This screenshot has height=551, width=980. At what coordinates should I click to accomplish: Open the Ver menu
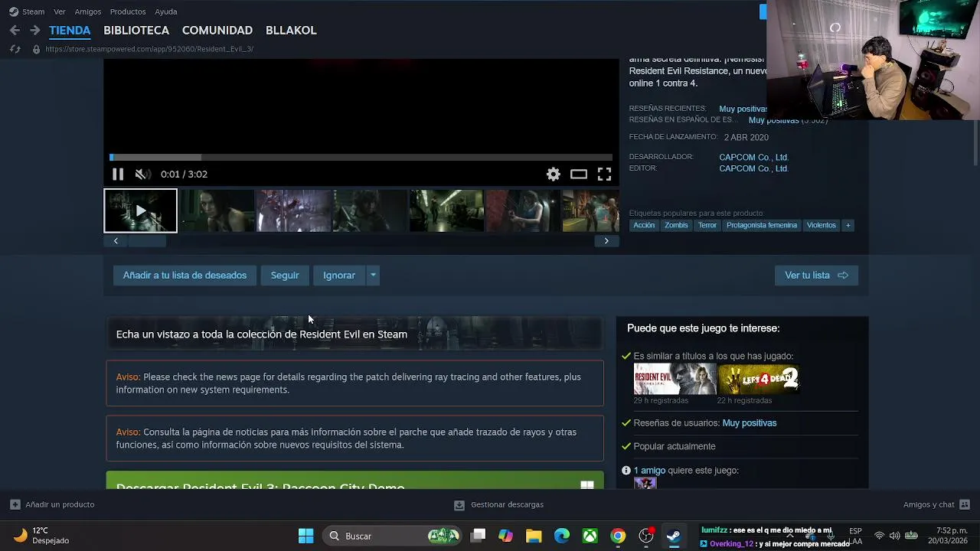(60, 11)
